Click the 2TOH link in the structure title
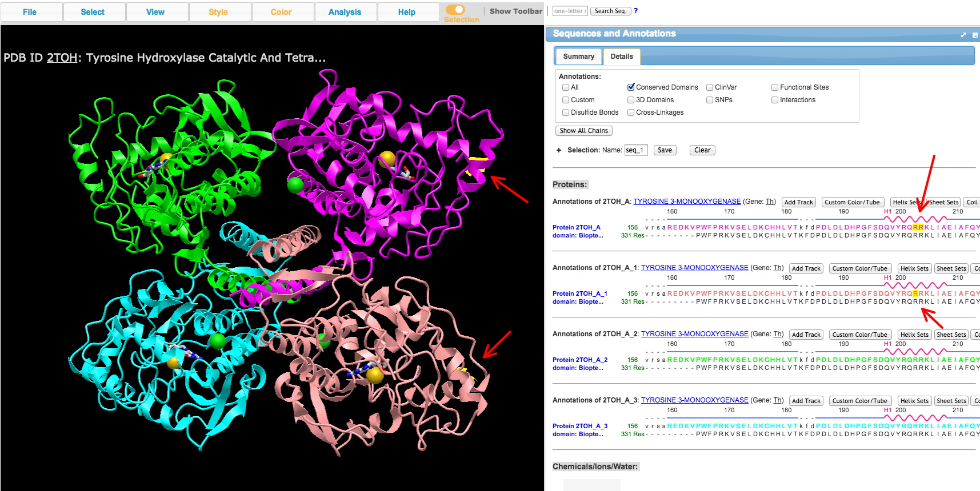980x491 pixels. (x=62, y=58)
